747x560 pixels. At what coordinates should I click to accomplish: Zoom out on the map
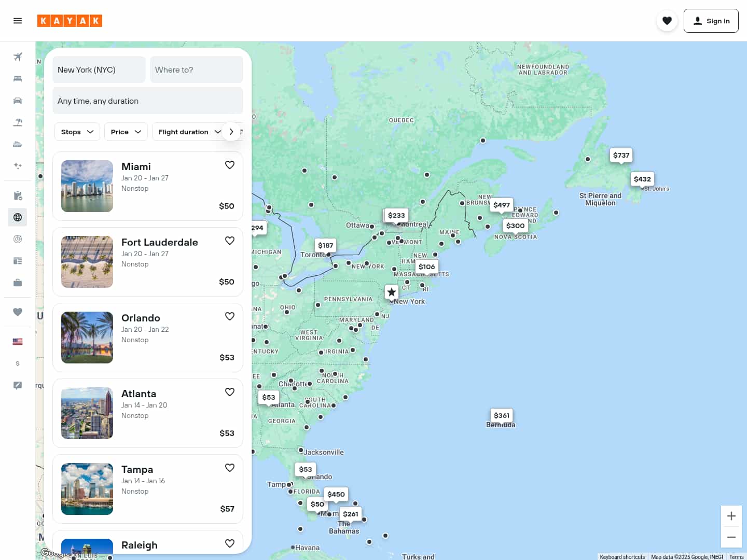click(731, 537)
